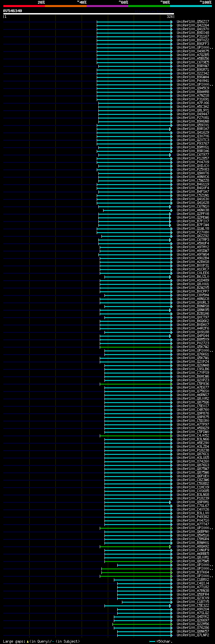
Task: Click label UniRef100_B6Q6K2
Action: [193, 321]
